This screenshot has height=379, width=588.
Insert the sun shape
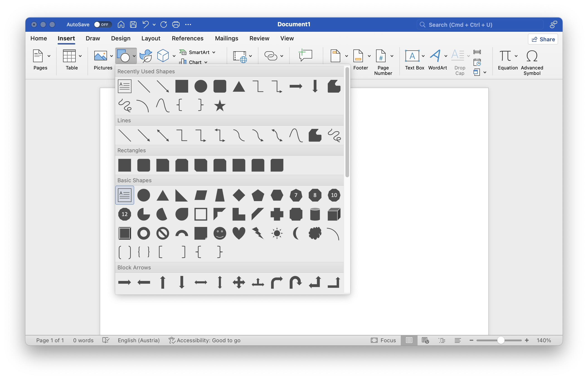tap(277, 233)
